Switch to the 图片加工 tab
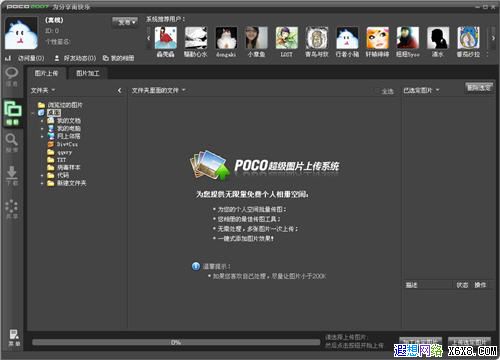This screenshot has width=500, height=360. pyautogui.click(x=88, y=73)
